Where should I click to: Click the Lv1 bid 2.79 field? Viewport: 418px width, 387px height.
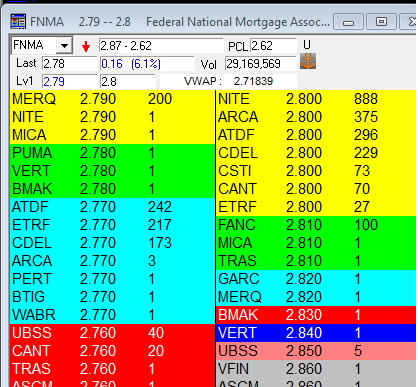click(x=70, y=81)
